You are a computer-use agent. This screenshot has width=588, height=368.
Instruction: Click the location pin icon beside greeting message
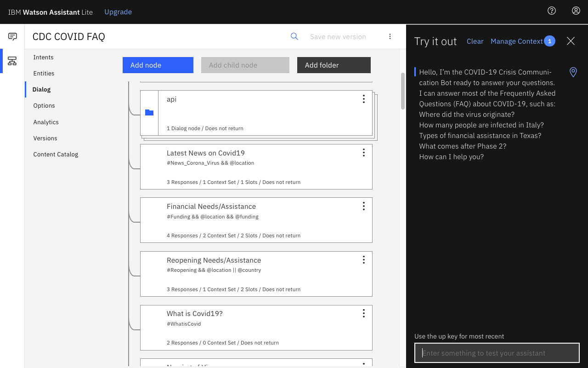[x=573, y=72]
